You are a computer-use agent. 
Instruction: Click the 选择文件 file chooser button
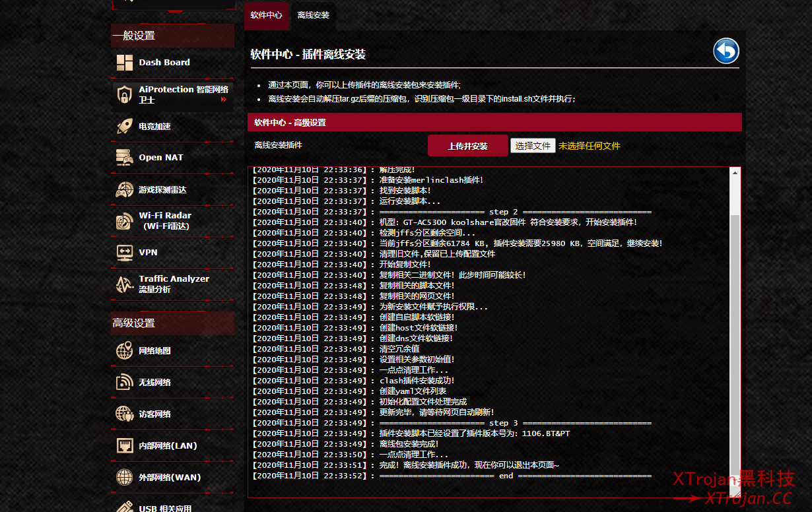[532, 146]
